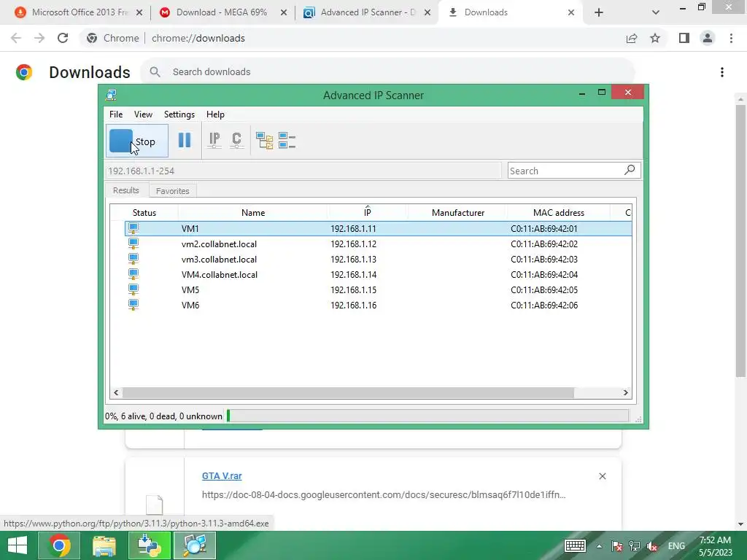747x560 pixels.
Task: Click the results horizontal scrollbar thumb
Action: click(348, 392)
